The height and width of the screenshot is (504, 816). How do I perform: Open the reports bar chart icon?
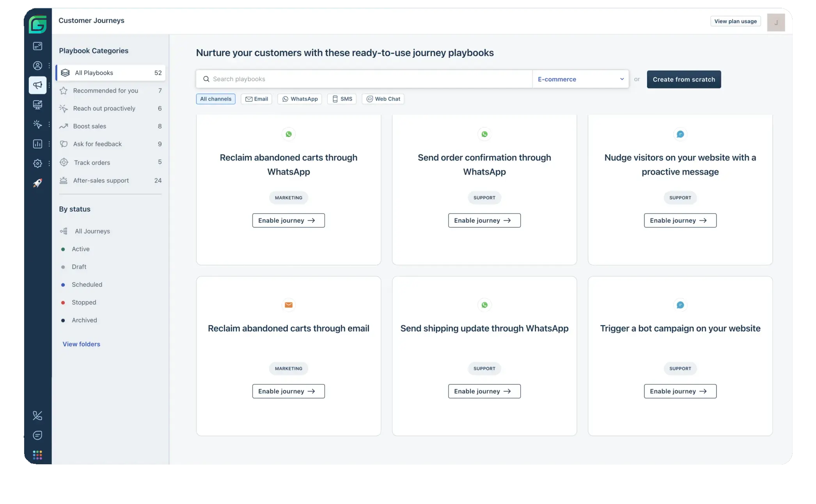37,144
